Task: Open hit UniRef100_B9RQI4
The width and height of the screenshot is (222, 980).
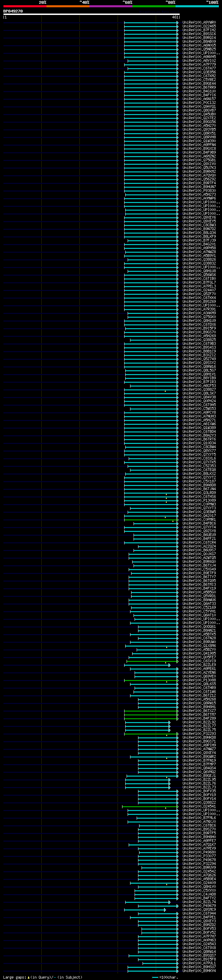Action: pyautogui.click(x=199, y=38)
